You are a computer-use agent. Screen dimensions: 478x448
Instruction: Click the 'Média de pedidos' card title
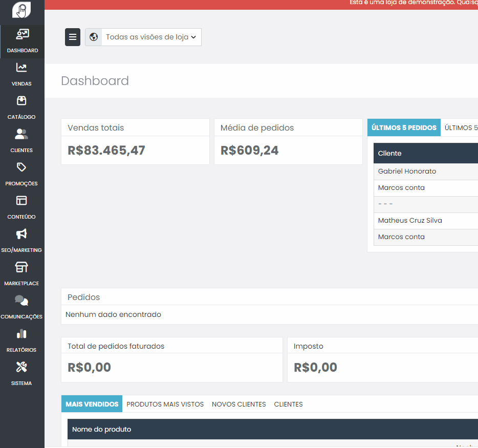(257, 128)
